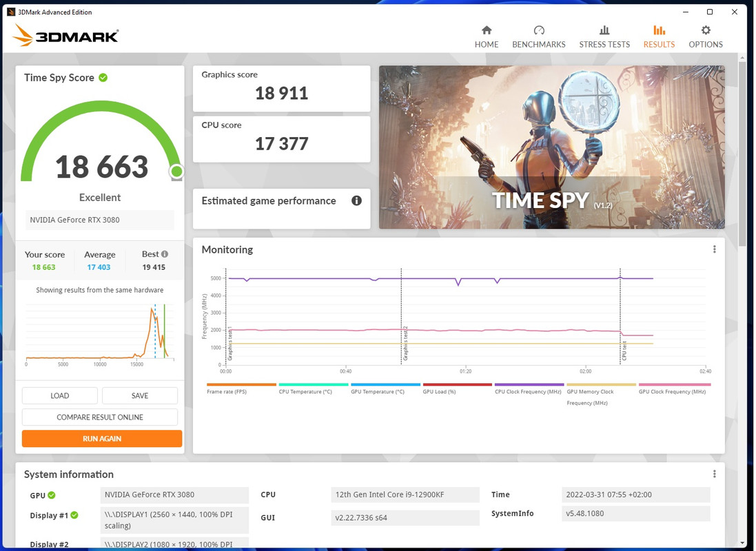The height and width of the screenshot is (551, 756).
Task: Click the CPU score value 17 377
Action: [282, 144]
